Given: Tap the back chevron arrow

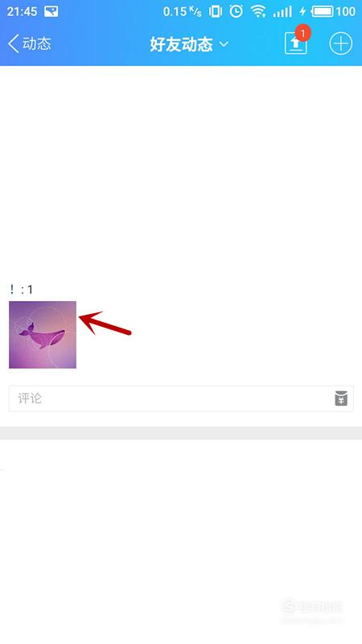Looking at the screenshot, I should [13, 43].
